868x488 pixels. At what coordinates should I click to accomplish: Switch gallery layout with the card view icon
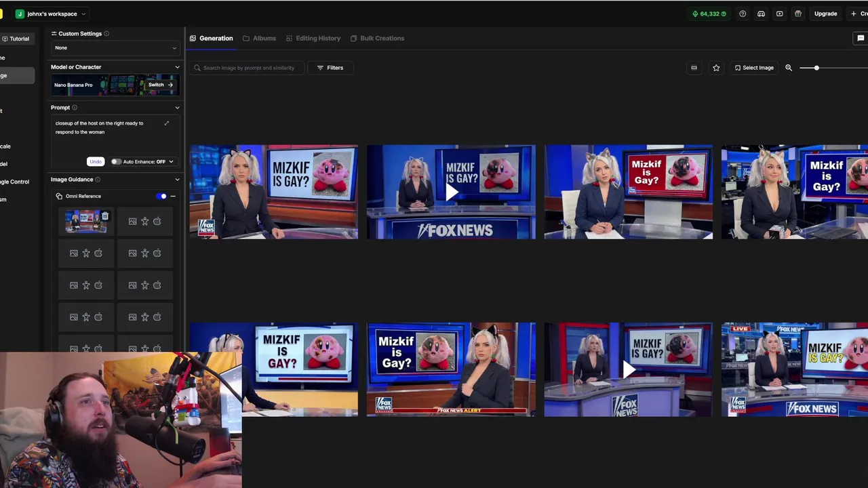tap(694, 68)
